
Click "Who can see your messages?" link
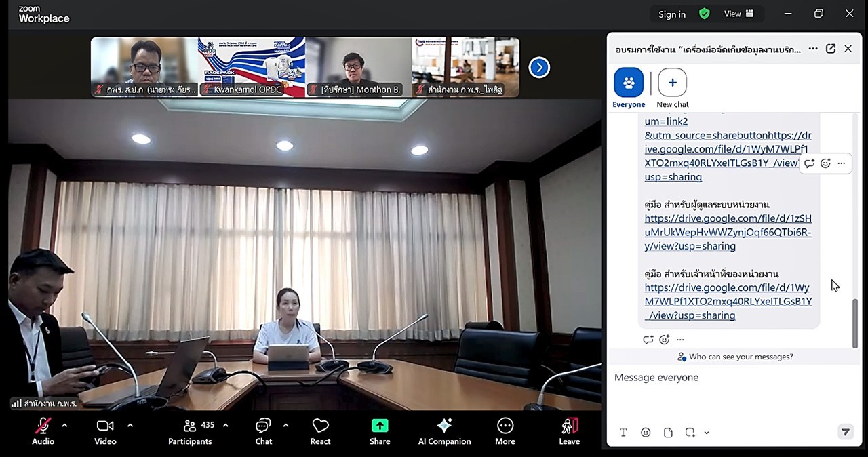tap(735, 357)
